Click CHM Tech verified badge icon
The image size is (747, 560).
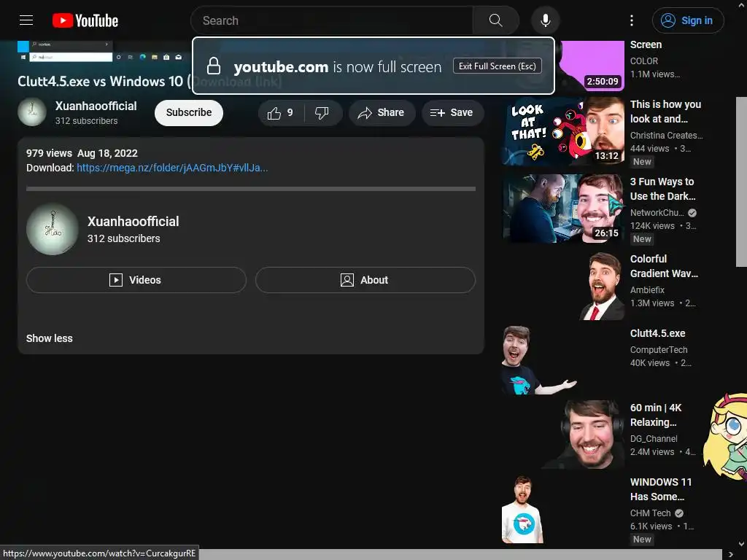tap(679, 513)
